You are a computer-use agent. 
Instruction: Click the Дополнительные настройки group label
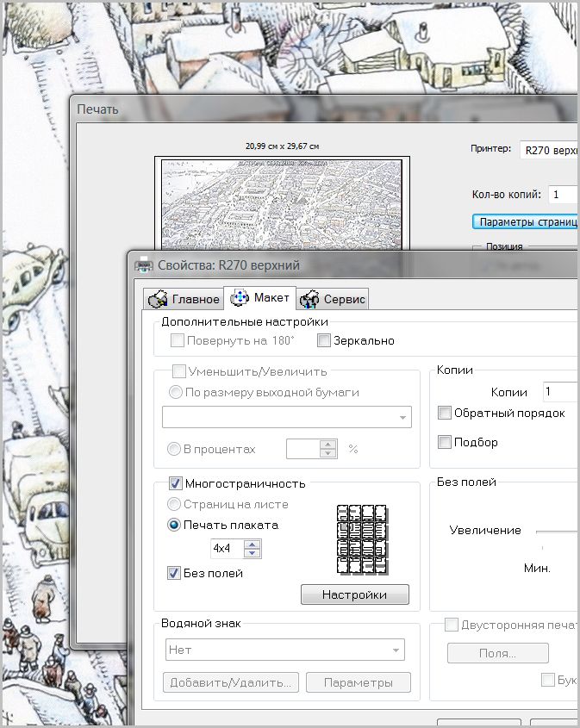[x=245, y=321]
